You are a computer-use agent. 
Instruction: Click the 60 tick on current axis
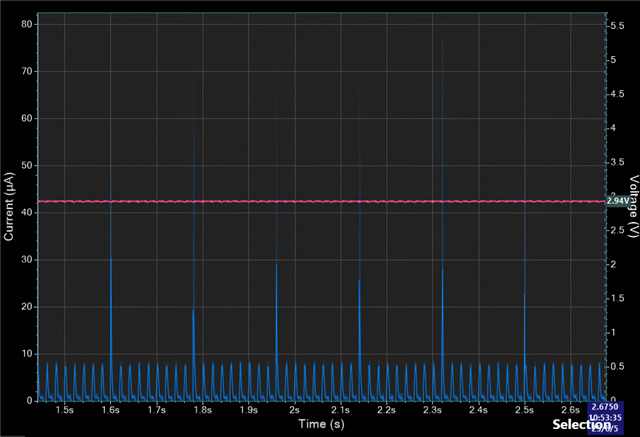[27, 118]
